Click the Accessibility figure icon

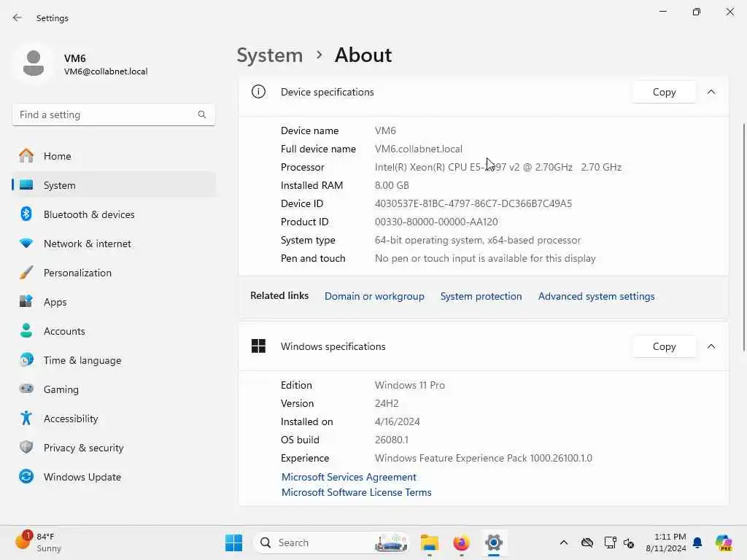point(26,418)
